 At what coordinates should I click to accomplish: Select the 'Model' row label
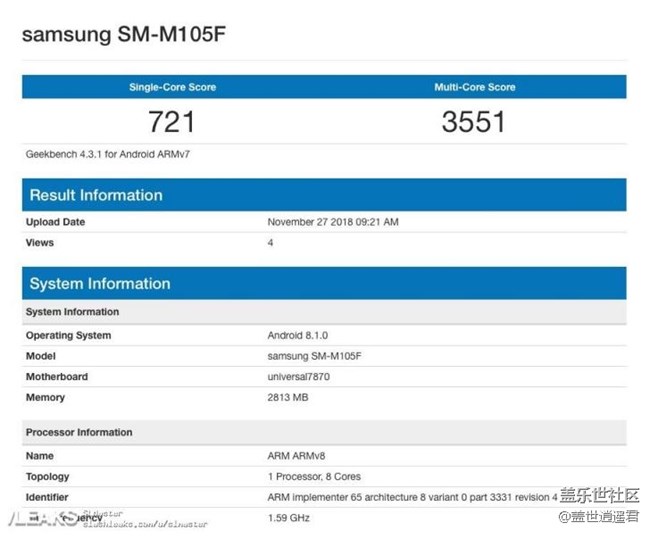41,356
